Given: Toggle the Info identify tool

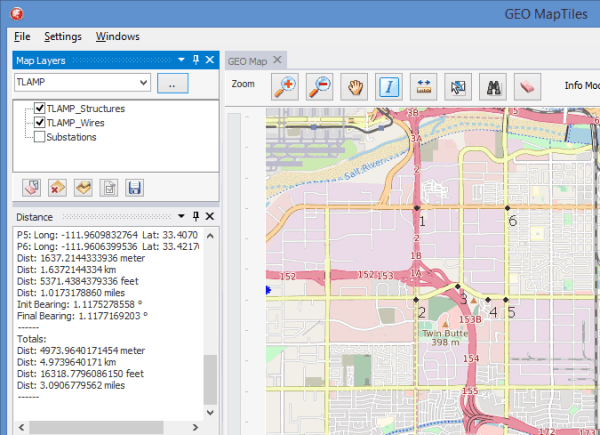Looking at the screenshot, I should tap(388, 86).
